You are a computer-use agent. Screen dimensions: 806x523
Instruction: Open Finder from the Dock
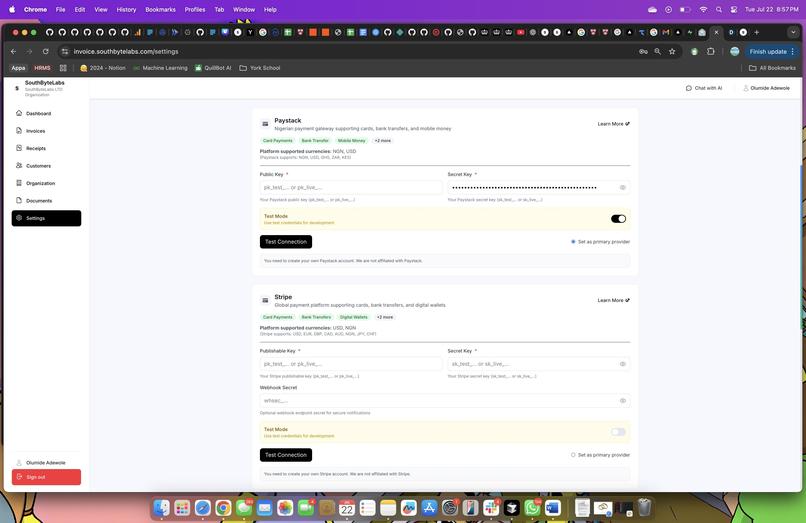(x=161, y=508)
